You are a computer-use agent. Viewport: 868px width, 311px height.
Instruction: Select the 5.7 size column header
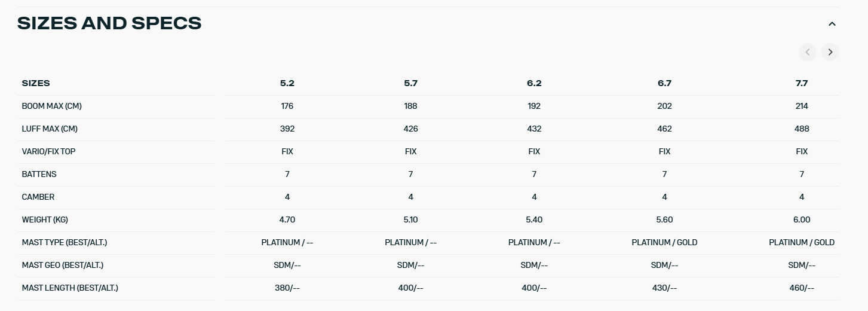coord(410,83)
